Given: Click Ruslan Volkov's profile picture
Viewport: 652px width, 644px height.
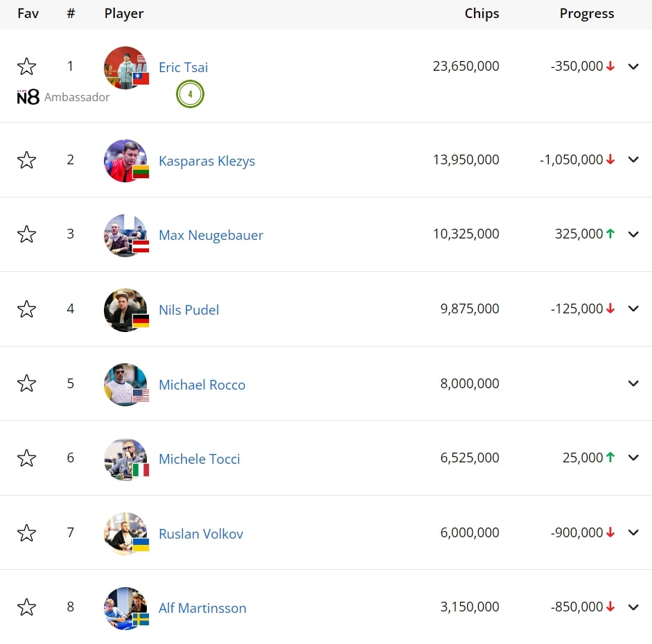Looking at the screenshot, I should coord(125,534).
